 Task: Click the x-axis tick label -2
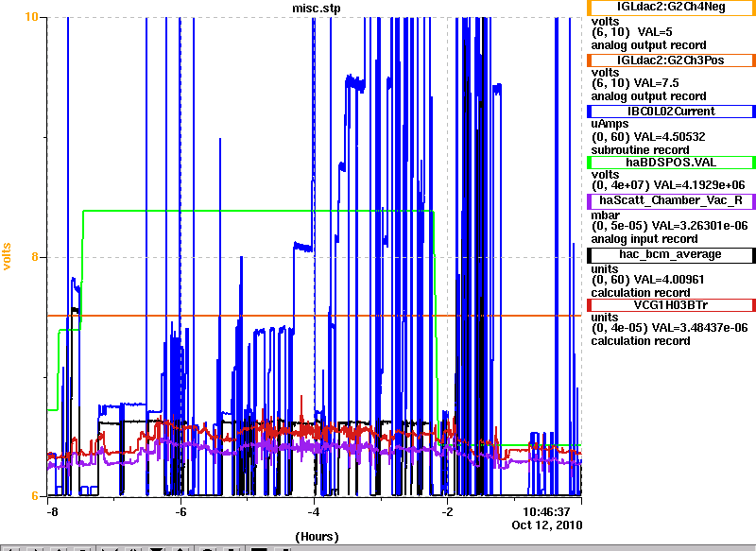[447, 512]
